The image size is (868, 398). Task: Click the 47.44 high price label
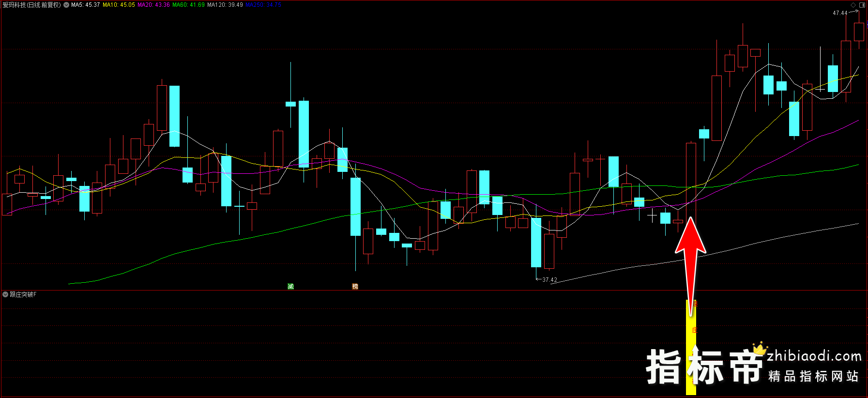click(x=840, y=13)
